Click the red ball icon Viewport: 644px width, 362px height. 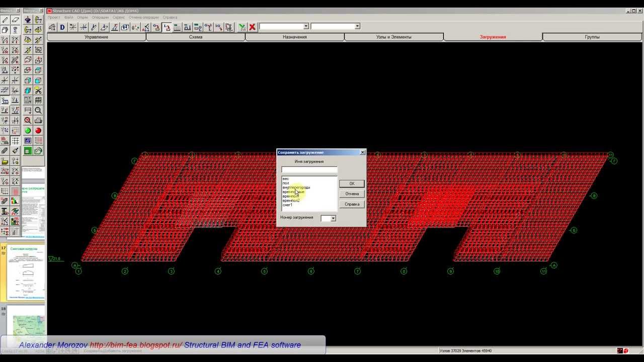tap(38, 131)
